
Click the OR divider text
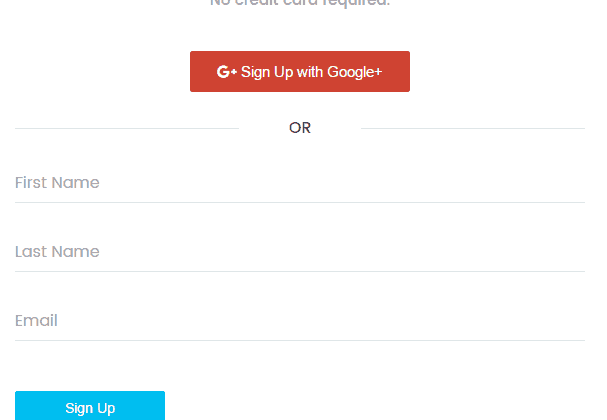click(x=300, y=128)
